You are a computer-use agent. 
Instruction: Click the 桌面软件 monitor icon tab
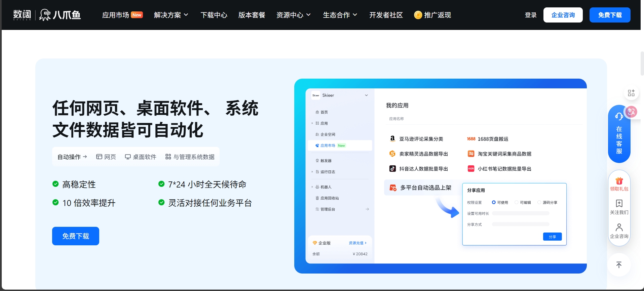(128, 157)
